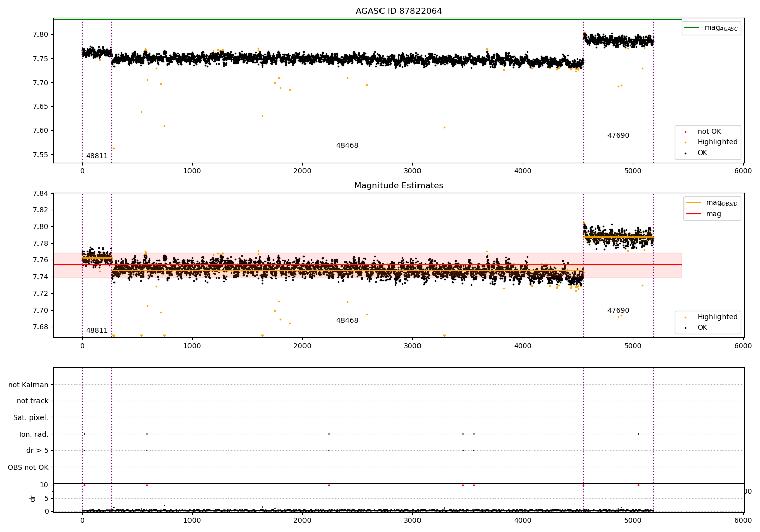This screenshot has width=760, height=532.
Task: Click the 5 tick on the dr axis
Action: click(47, 498)
